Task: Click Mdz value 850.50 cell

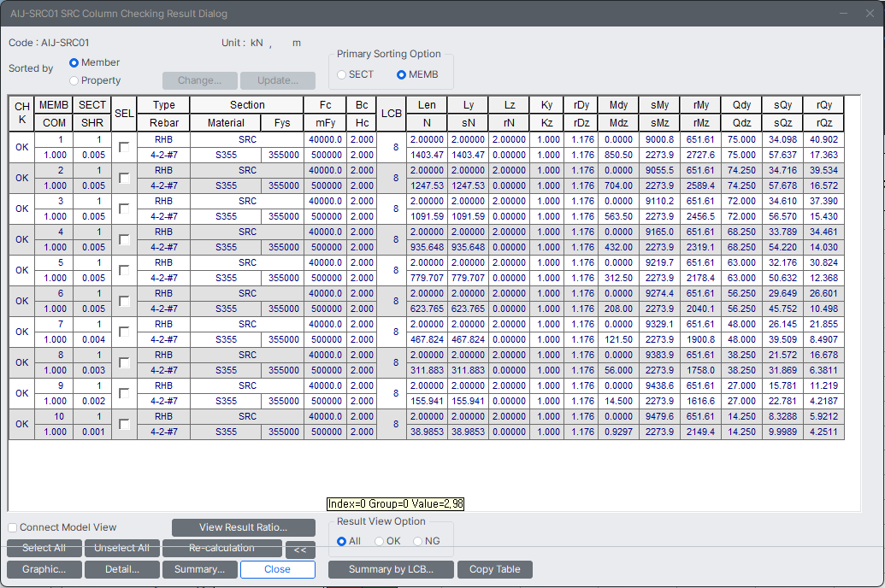Action: pyautogui.click(x=618, y=156)
